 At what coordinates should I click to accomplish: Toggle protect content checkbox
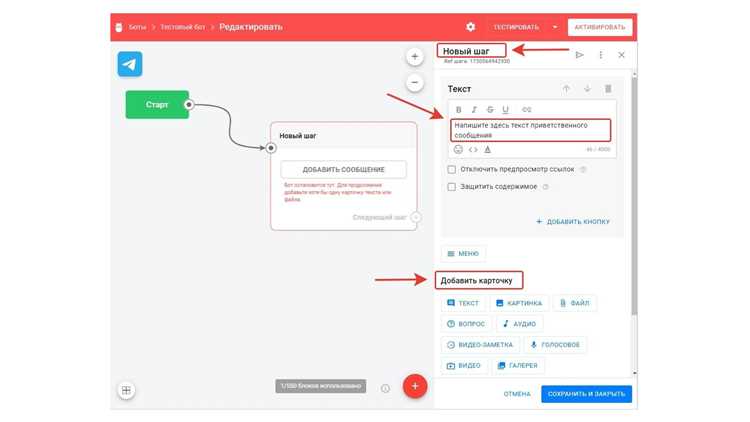[452, 187]
